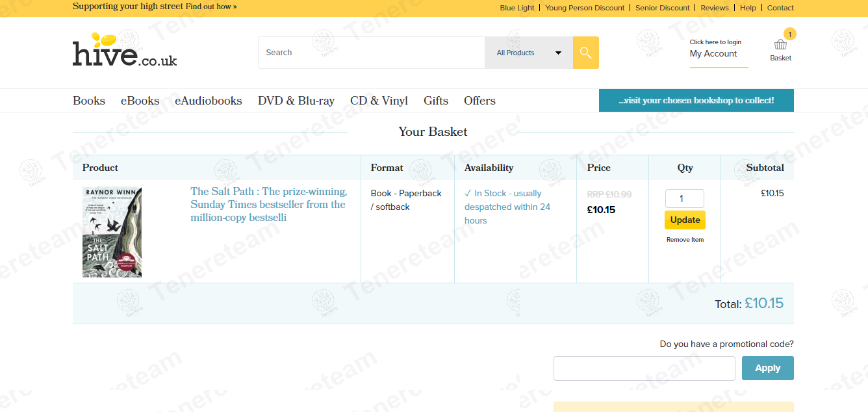Viewport: 868px width, 412px height.
Task: Click the promotional code input field
Action: [645, 368]
